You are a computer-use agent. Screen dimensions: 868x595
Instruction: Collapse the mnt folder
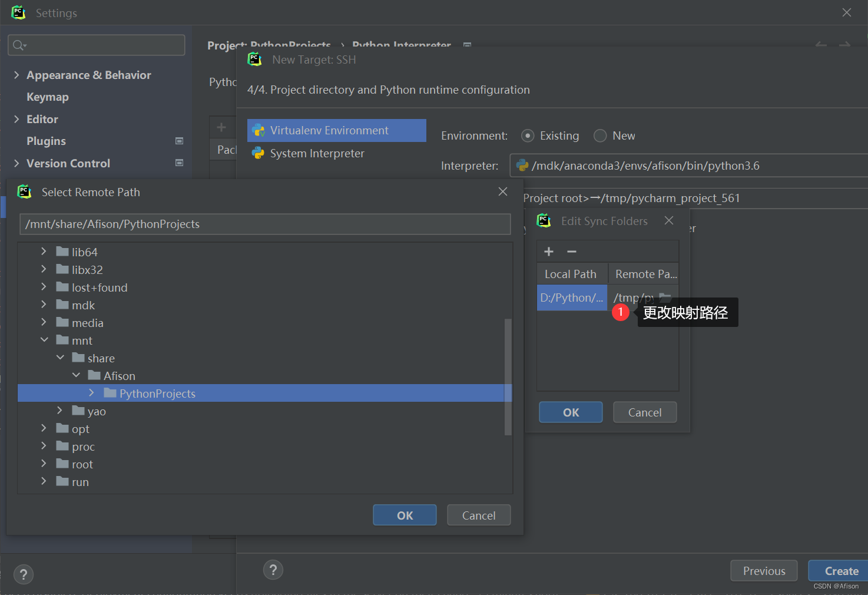click(44, 339)
